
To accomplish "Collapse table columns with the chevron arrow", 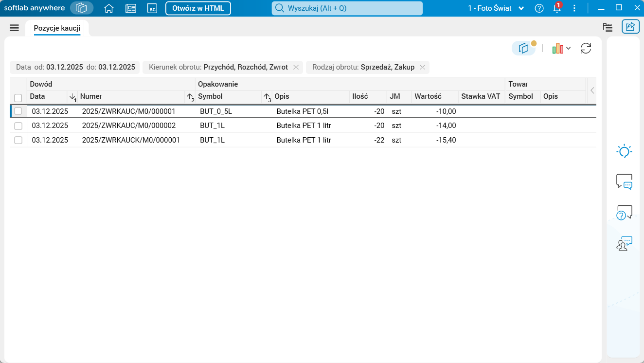I will coord(592,90).
